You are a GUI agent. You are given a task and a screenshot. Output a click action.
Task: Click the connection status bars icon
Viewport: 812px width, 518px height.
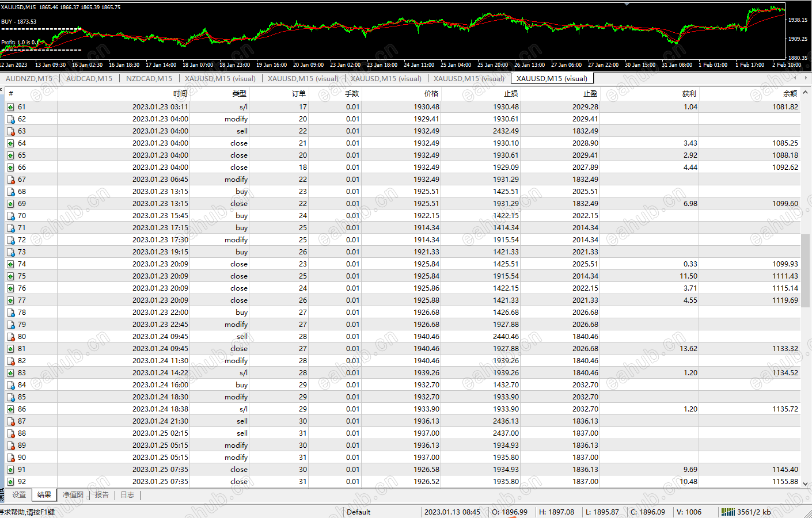coord(728,512)
